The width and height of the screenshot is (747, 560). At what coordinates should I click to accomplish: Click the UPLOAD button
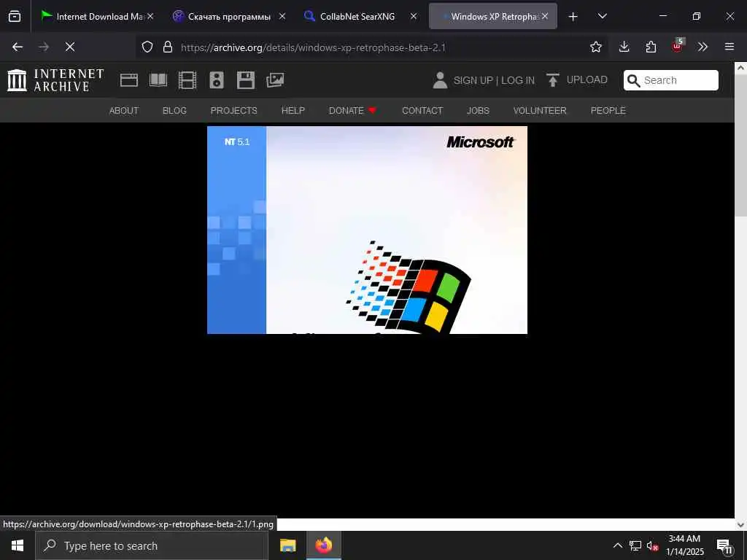pyautogui.click(x=576, y=80)
